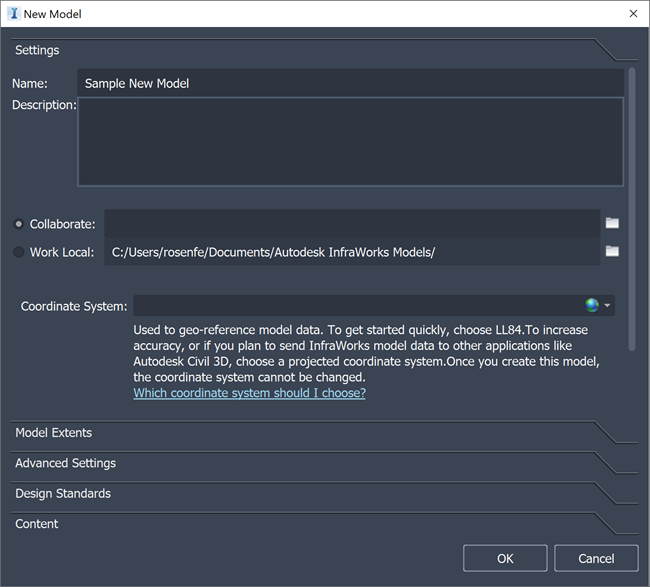Collapse the Settings section
Image resolution: width=650 pixels, height=587 pixels.
coord(324,50)
